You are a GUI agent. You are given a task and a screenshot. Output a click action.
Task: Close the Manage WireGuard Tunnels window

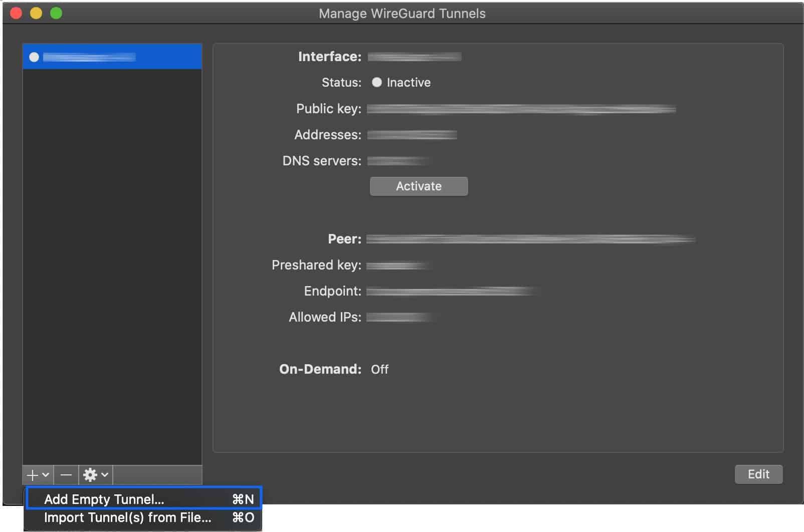coord(16,13)
